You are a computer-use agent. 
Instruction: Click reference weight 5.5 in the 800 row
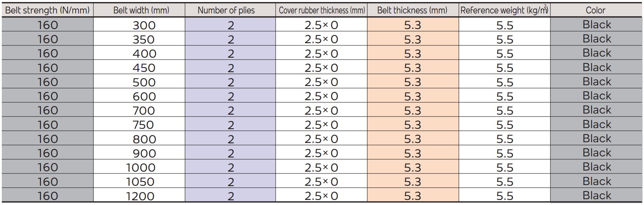tap(505, 139)
